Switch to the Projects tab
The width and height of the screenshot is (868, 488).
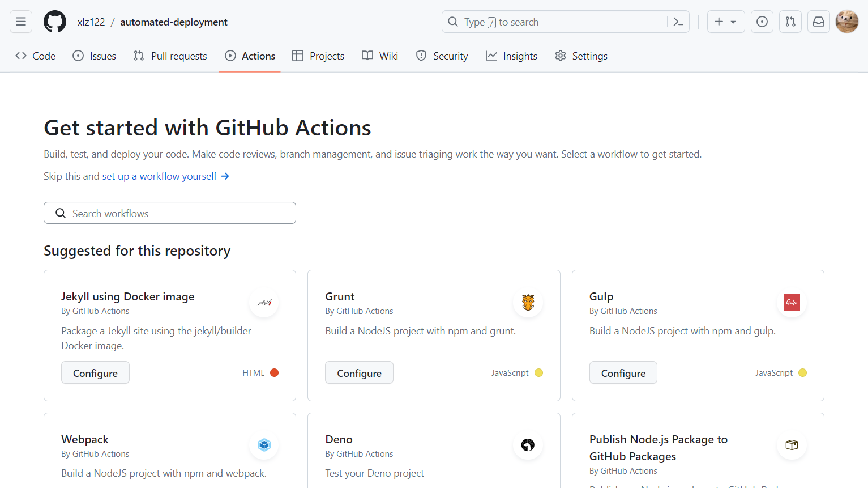point(318,56)
